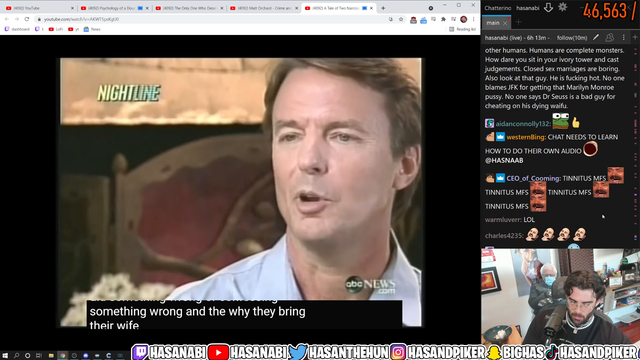Switch to The Only One Who Dese... tab

tap(188, 8)
